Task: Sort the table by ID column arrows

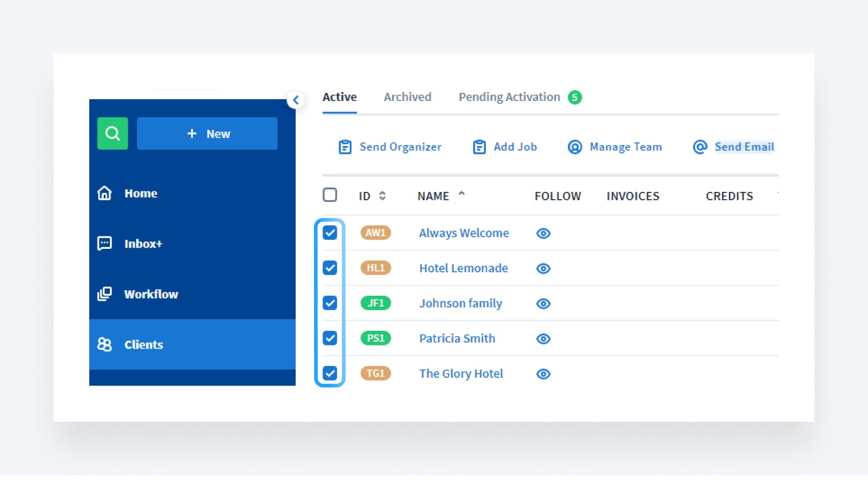Action: click(x=382, y=196)
